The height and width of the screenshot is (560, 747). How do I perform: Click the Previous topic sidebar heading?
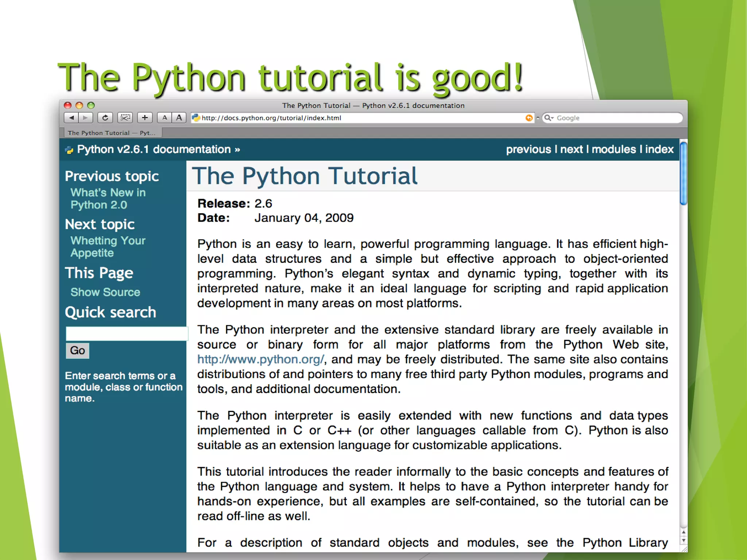(112, 176)
